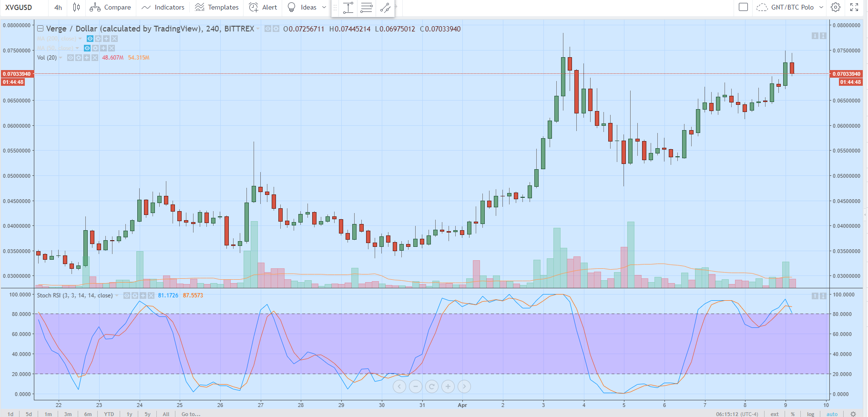Toggle percentage scale
Viewport: 868px width, 417px height.
point(793,414)
